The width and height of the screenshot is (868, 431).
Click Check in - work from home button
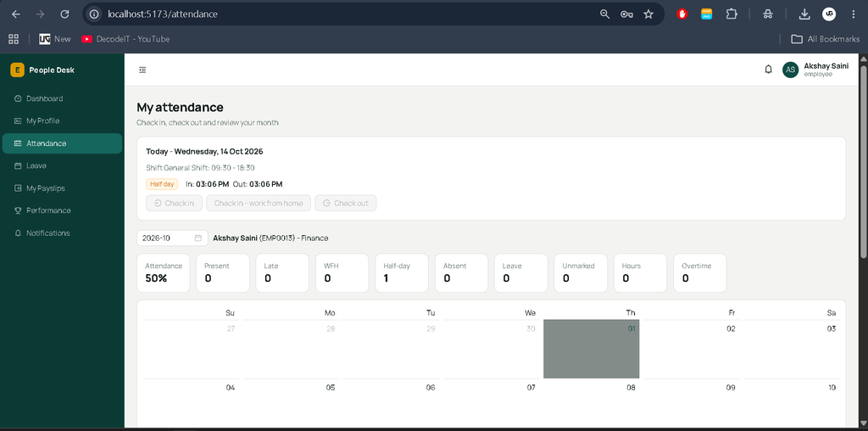(259, 204)
